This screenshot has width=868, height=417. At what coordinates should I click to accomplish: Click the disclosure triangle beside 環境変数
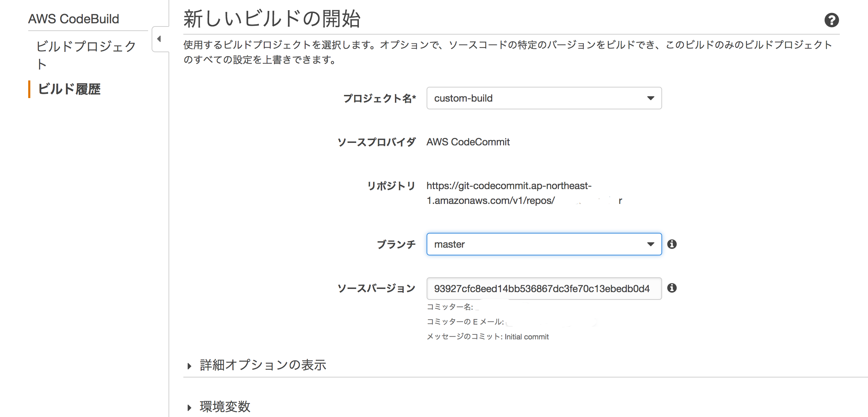point(189,407)
